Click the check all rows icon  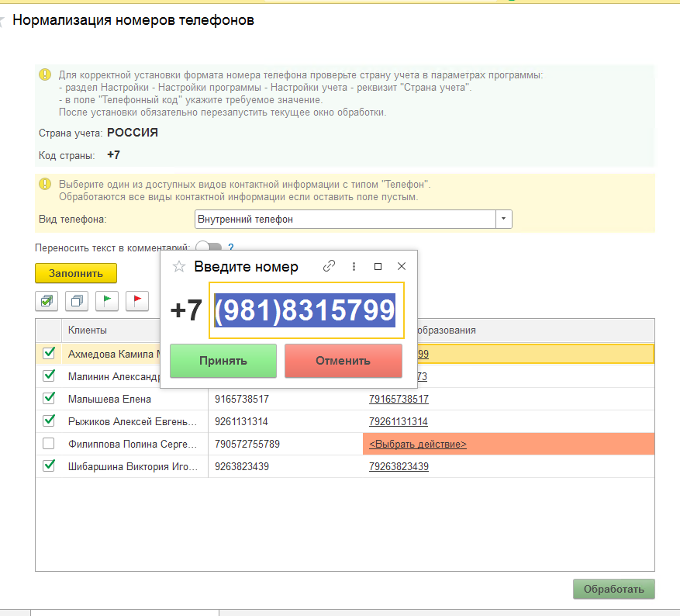point(47,300)
